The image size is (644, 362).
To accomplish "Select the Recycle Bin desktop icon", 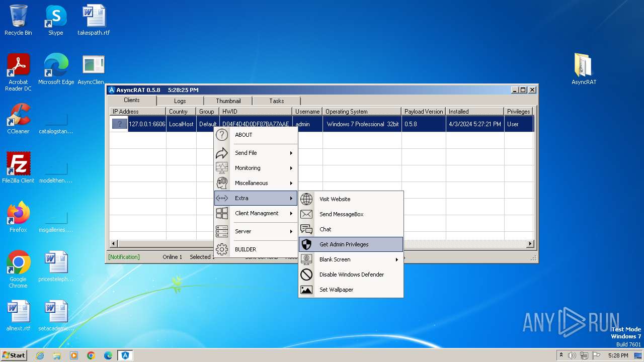I will 18,20.
